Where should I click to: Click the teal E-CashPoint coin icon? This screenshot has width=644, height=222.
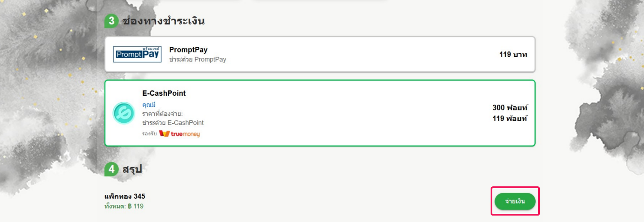[x=123, y=113]
